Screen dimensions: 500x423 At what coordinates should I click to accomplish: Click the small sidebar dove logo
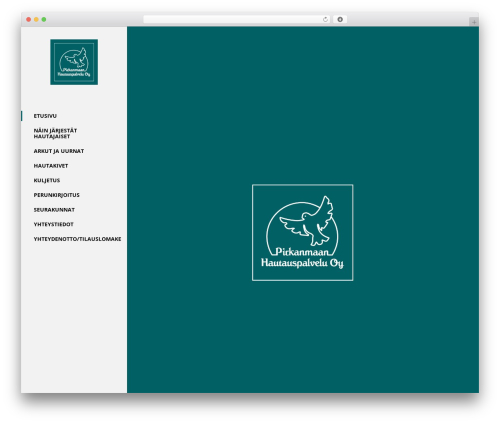pyautogui.click(x=74, y=62)
